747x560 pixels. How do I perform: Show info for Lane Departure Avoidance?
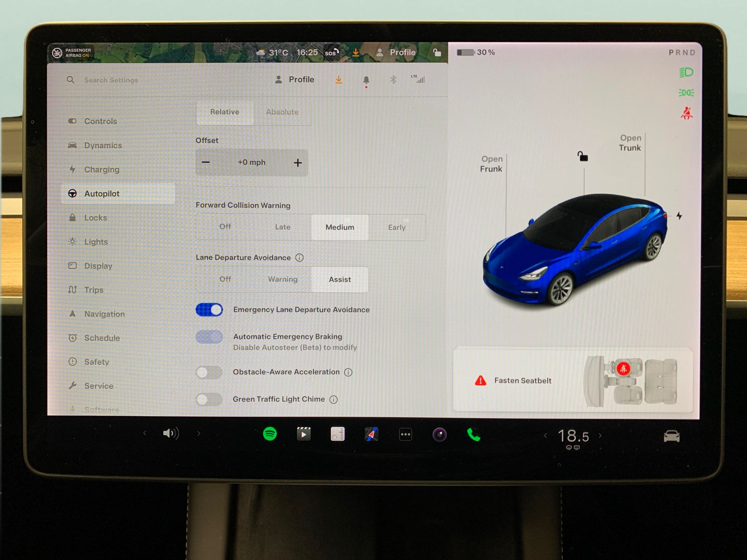[x=299, y=258]
